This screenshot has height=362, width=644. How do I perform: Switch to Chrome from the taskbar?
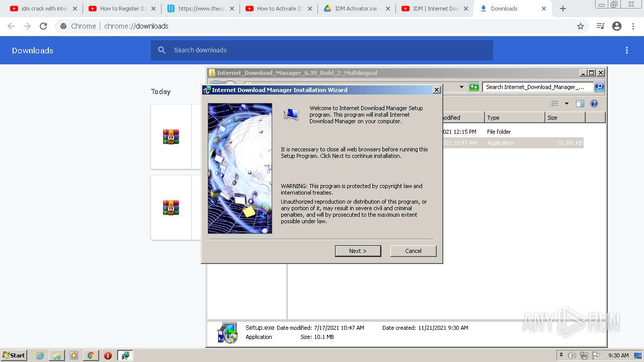pyautogui.click(x=91, y=355)
